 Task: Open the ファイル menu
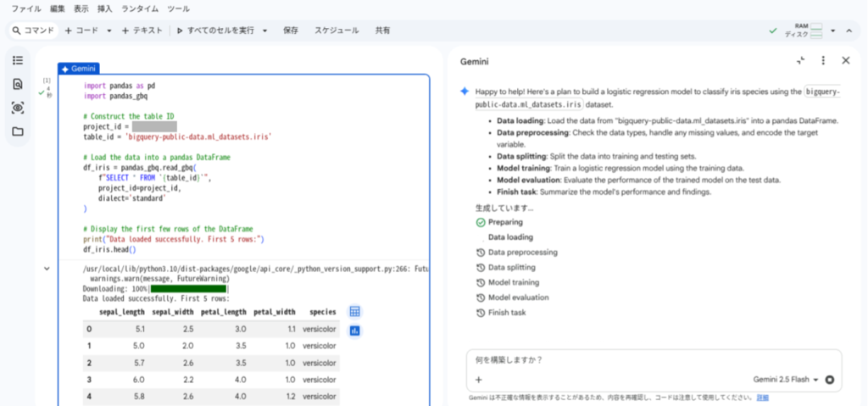pos(26,8)
